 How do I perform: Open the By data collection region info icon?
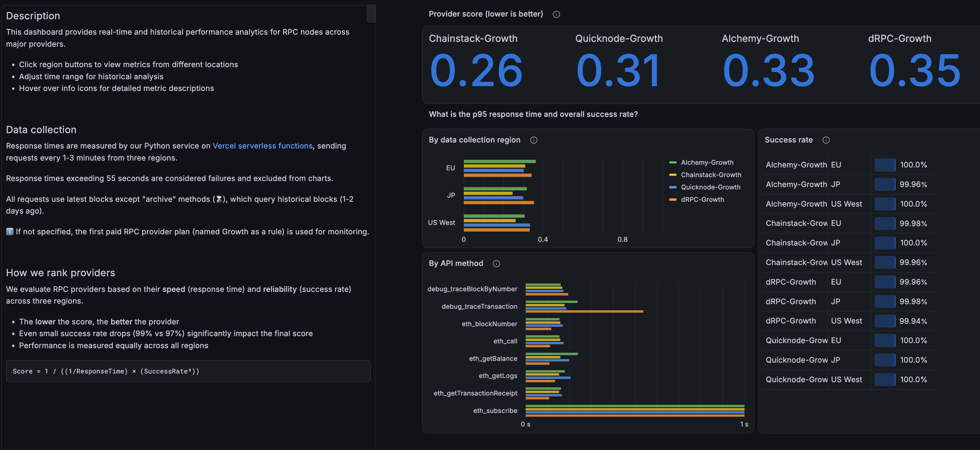tap(534, 140)
